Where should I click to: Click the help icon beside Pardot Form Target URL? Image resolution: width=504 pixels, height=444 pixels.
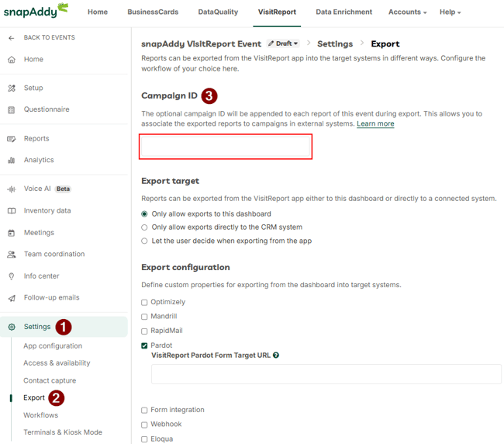[276, 356]
